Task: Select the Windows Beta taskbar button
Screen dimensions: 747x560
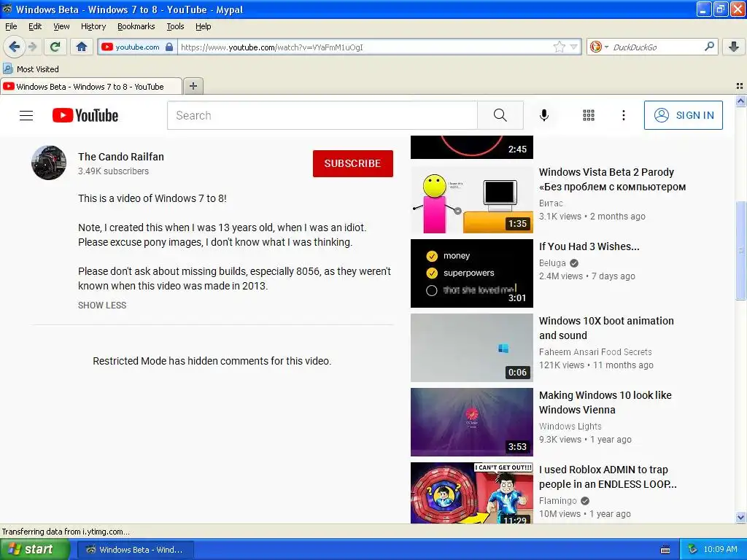Action: [135, 550]
